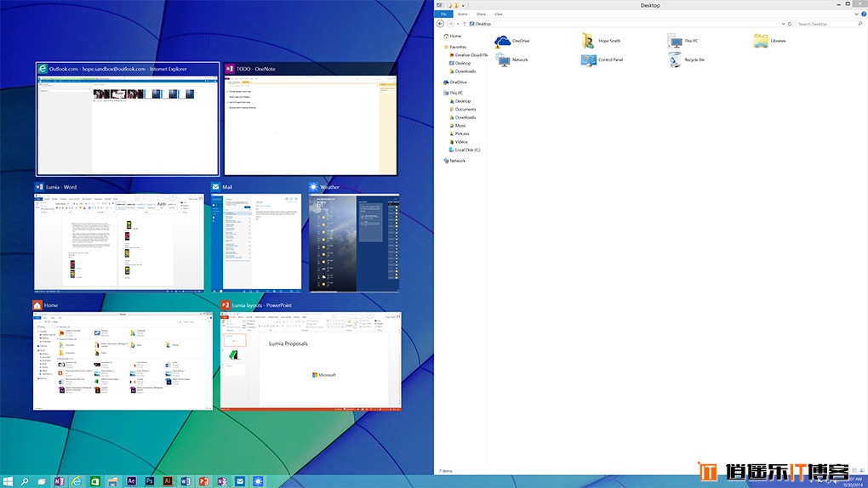
Task: Open Task View from the taskbar
Action: [x=42, y=481]
